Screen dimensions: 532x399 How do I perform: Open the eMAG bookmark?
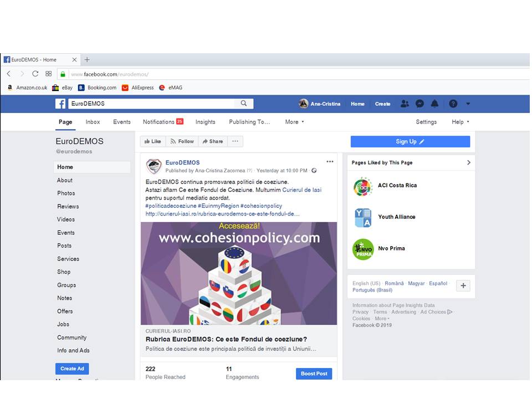(x=171, y=88)
